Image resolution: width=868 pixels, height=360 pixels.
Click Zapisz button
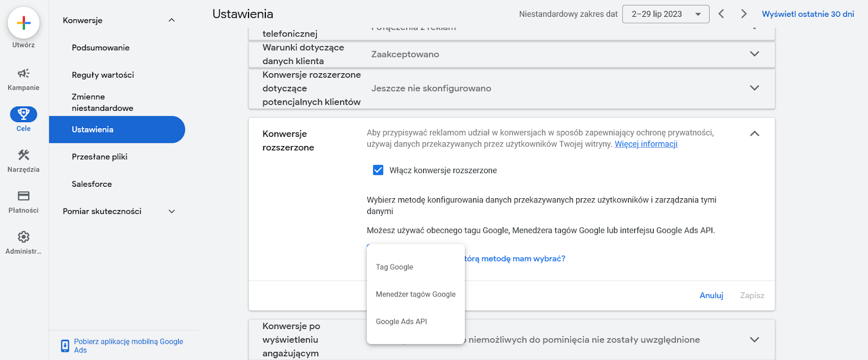point(752,295)
